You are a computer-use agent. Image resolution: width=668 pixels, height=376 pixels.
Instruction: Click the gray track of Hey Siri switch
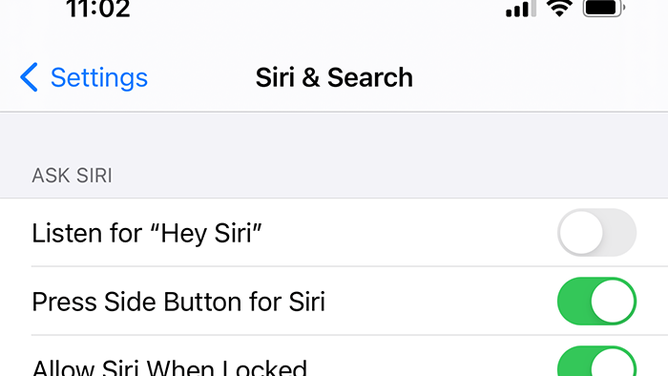point(620,232)
